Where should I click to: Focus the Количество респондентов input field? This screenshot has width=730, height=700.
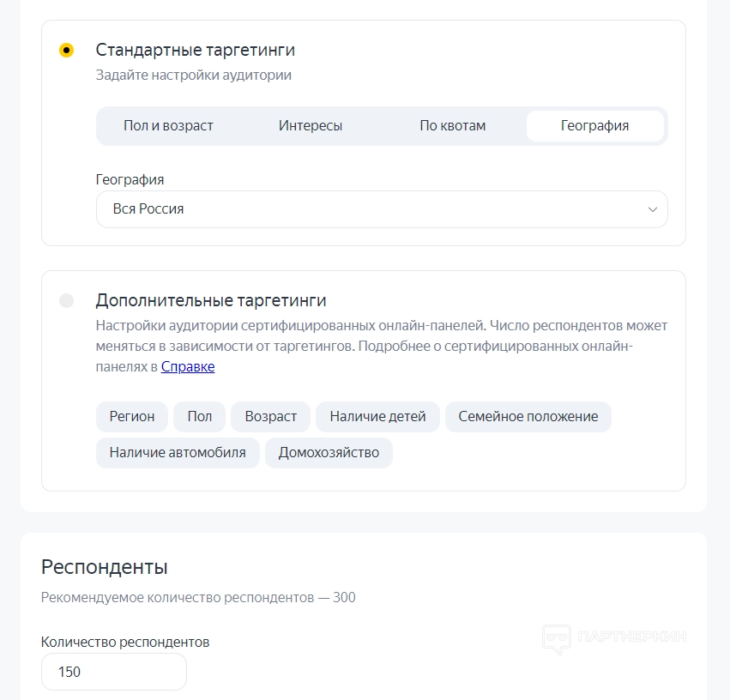[x=113, y=672]
